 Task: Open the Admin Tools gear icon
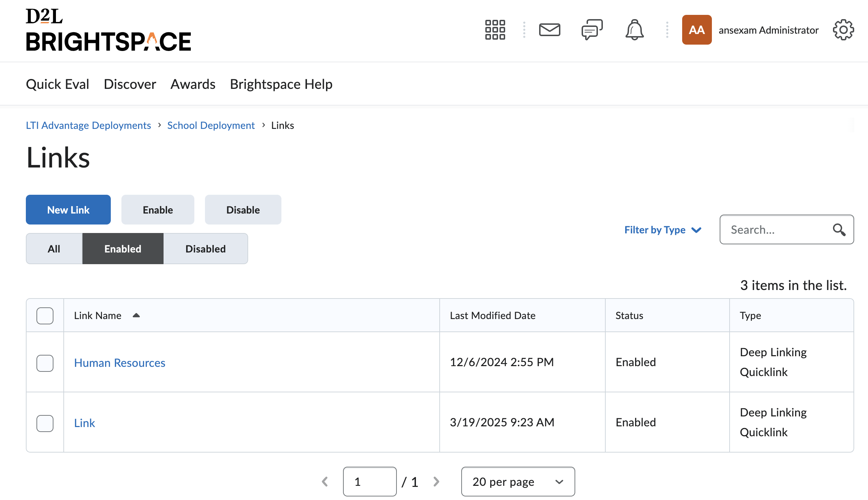click(x=843, y=30)
